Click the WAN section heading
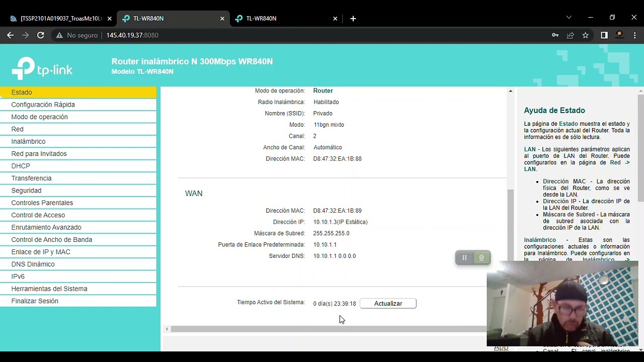The image size is (644, 362). pos(194,194)
